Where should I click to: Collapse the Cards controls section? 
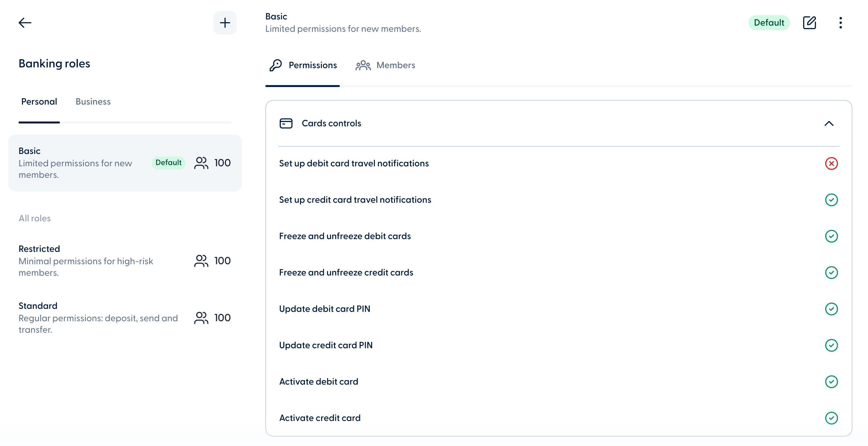click(x=829, y=123)
